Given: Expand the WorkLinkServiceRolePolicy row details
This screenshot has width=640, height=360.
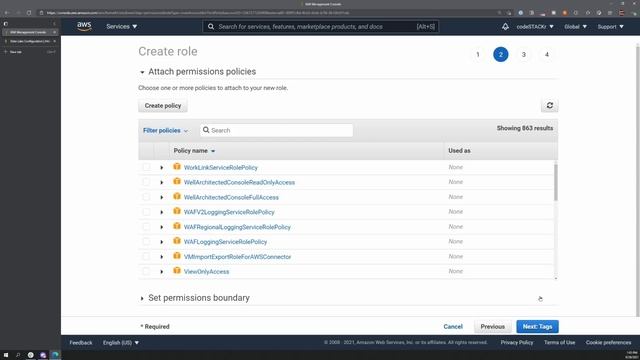Looking at the screenshot, I should tap(162, 168).
